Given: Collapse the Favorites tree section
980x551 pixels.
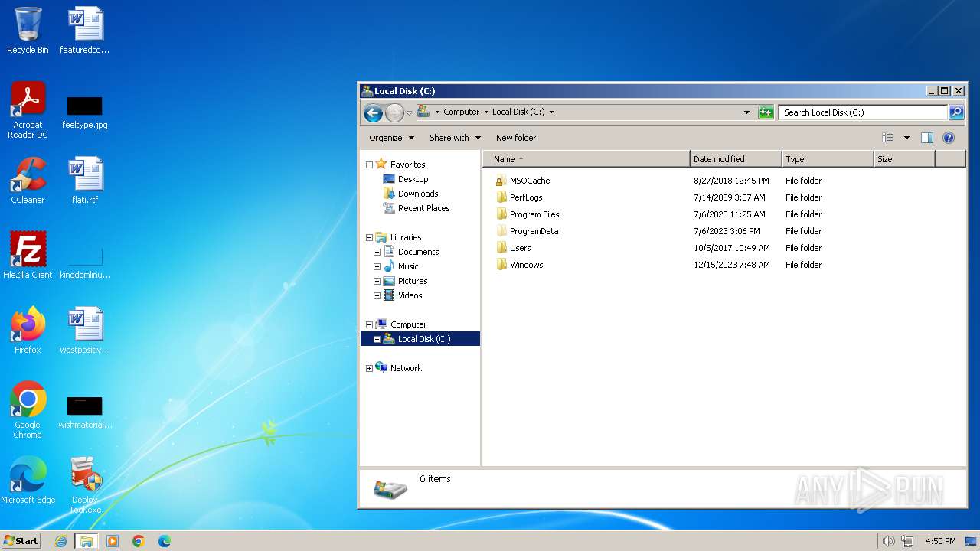Looking at the screenshot, I should (369, 165).
